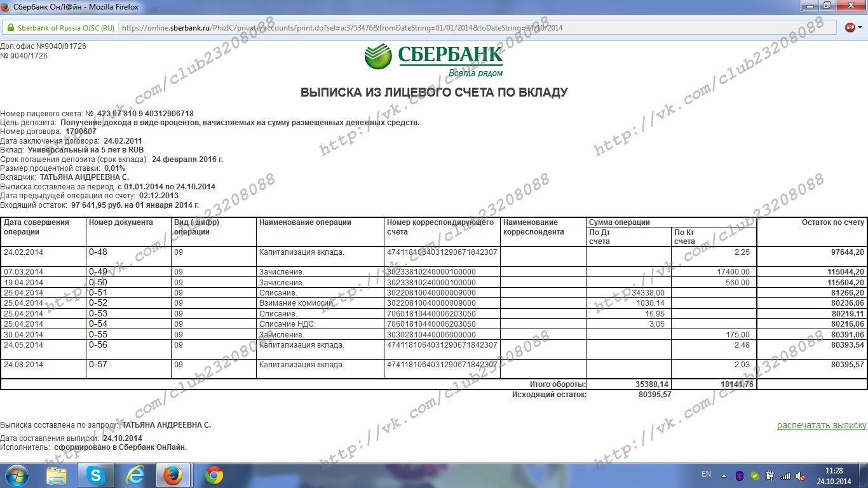Click the EN language indicator

click(x=706, y=474)
